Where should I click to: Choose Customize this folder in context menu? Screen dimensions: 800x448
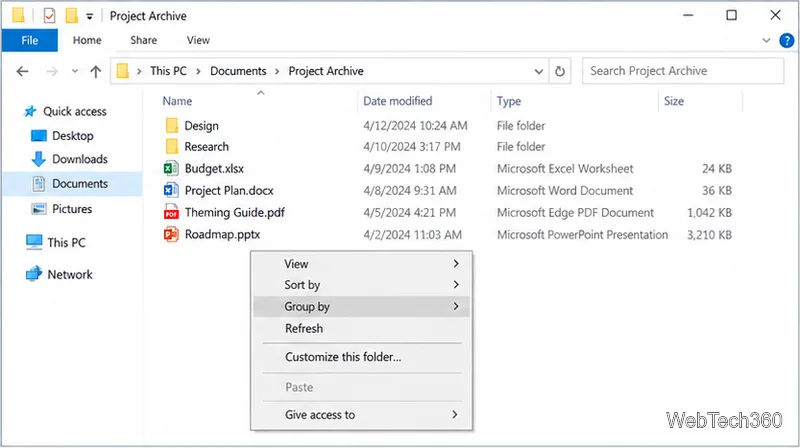[361, 357]
